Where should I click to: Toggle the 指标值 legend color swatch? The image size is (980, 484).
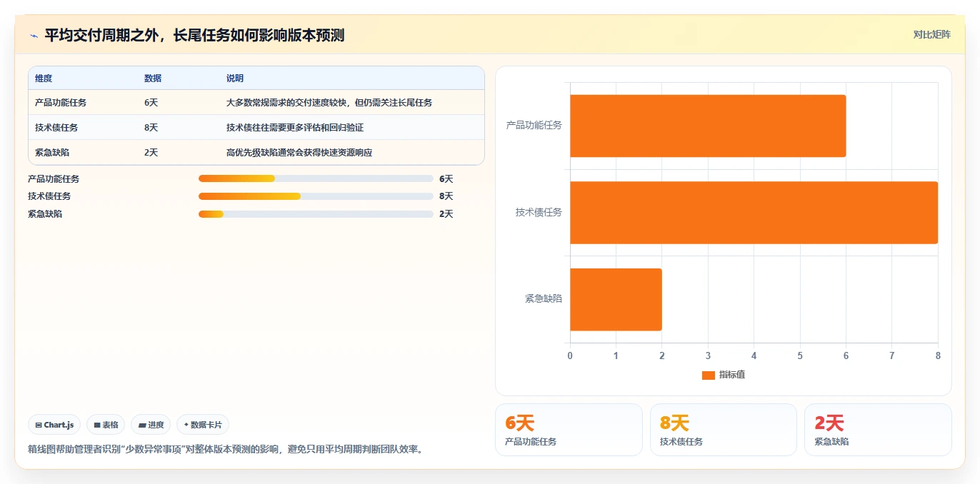708,375
